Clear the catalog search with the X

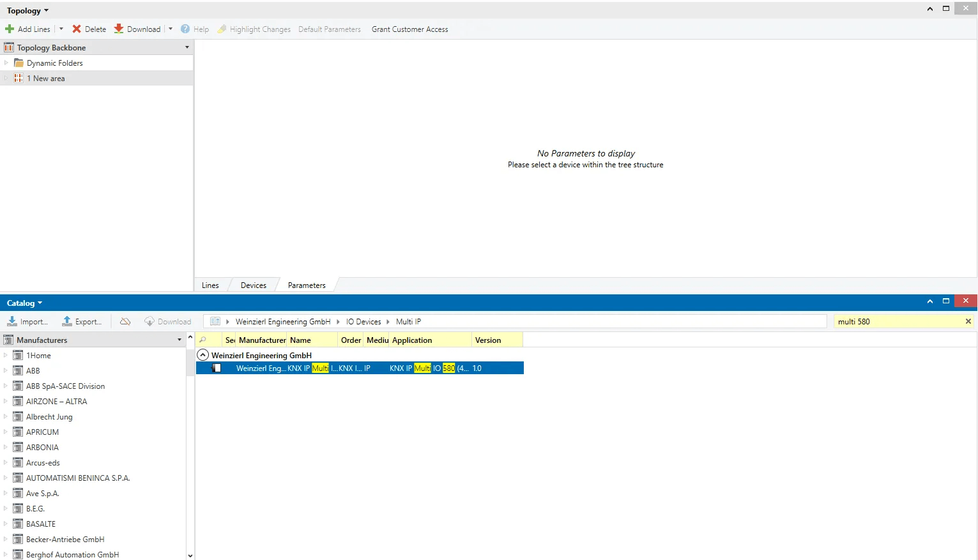968,322
